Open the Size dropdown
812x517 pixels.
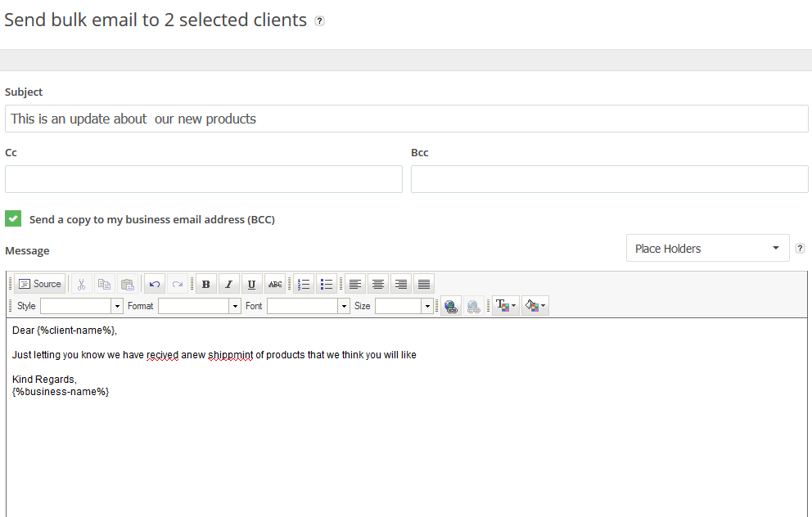[x=404, y=307]
